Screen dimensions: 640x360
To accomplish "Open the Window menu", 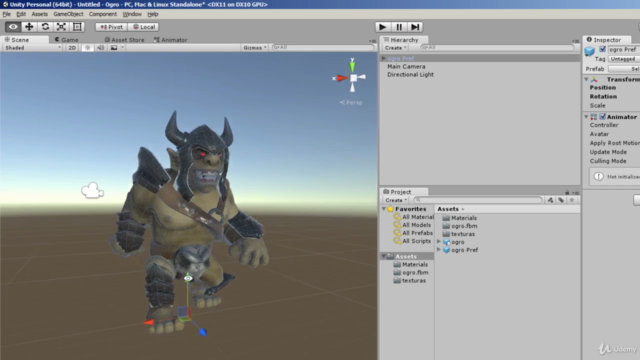I will click(x=132, y=14).
